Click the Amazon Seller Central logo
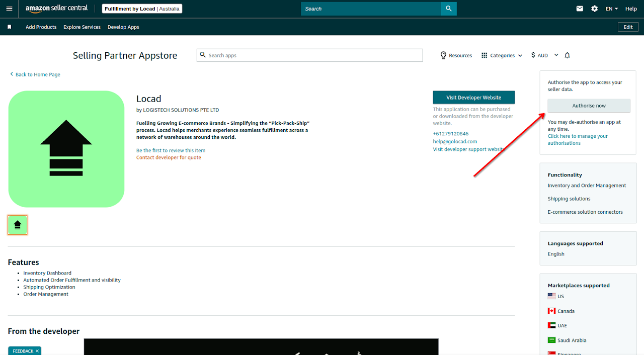Screen dimensions: 644x355 pos(56,8)
